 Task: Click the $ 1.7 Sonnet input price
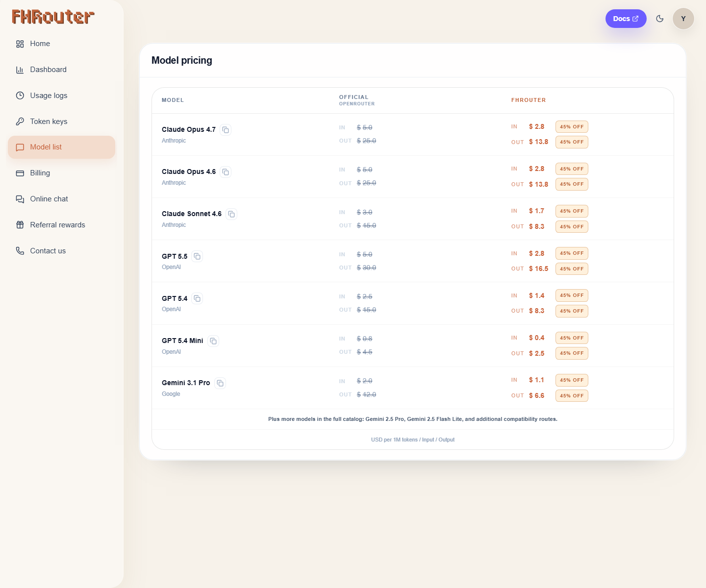tap(536, 211)
